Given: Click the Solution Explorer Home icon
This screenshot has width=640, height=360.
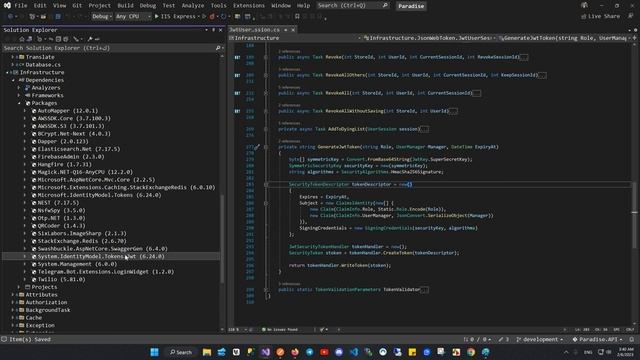Looking at the screenshot, I should coord(22,39).
